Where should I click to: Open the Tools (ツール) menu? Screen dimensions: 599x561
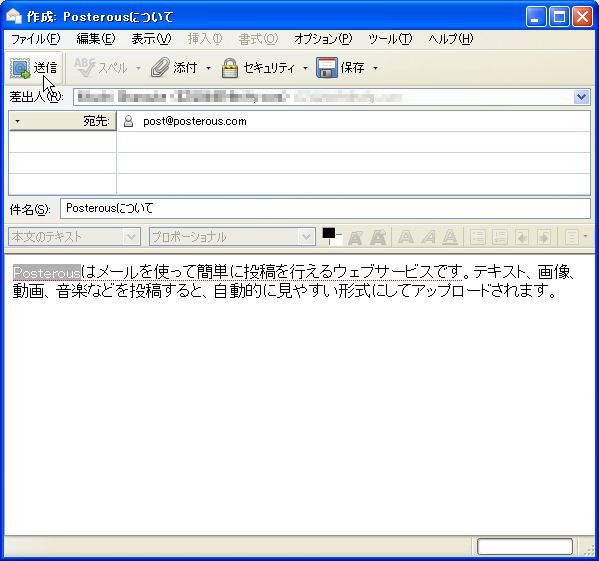coord(390,39)
